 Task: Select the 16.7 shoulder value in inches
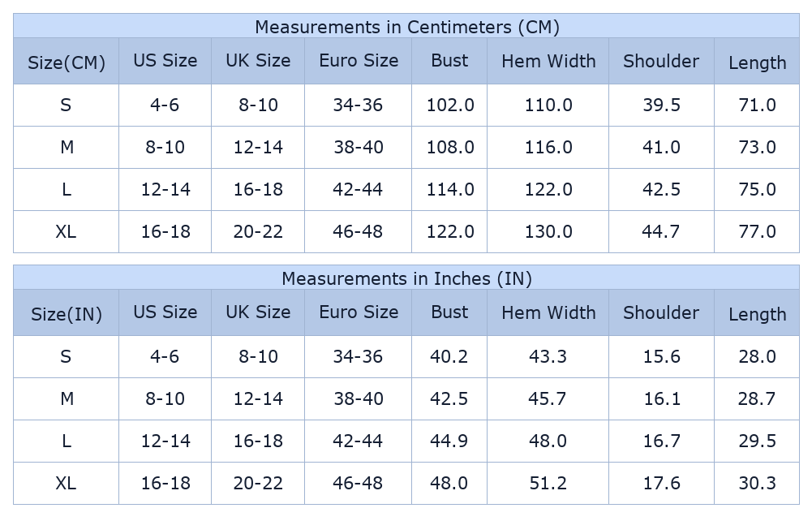[661, 441]
